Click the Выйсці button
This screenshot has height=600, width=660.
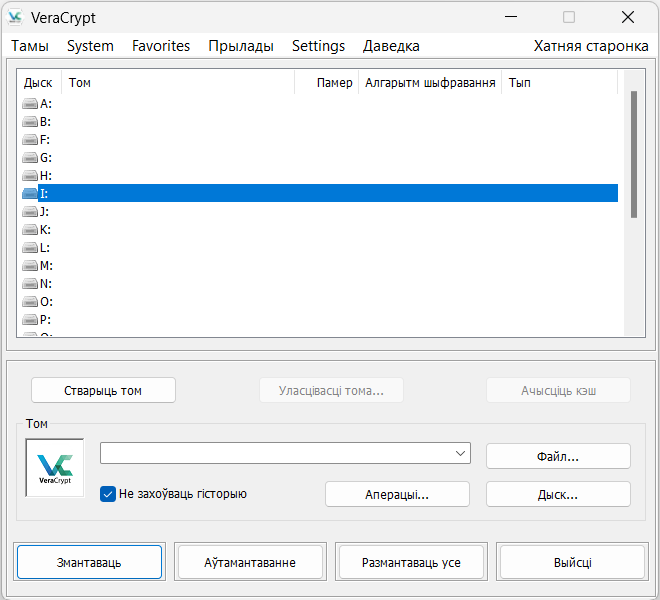click(x=572, y=562)
